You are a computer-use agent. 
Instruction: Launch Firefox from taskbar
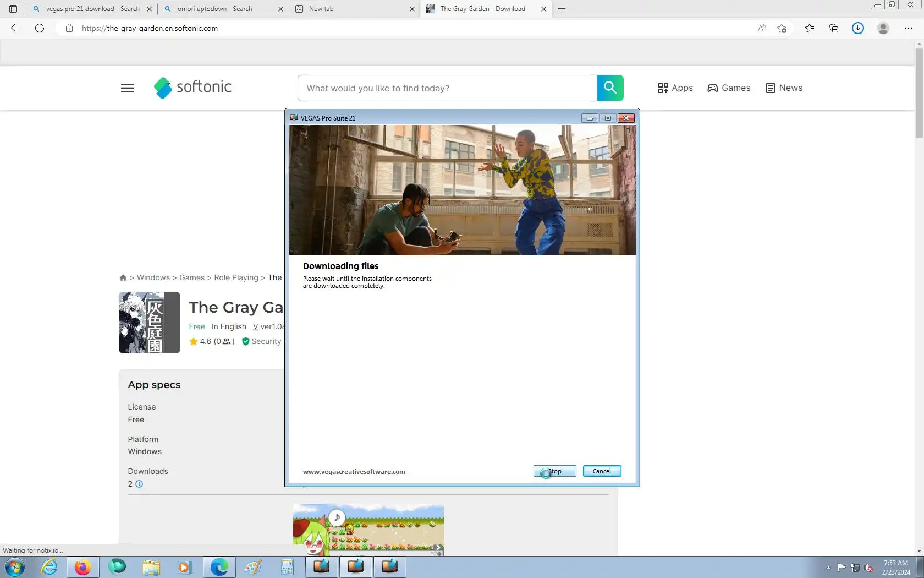[83, 567]
